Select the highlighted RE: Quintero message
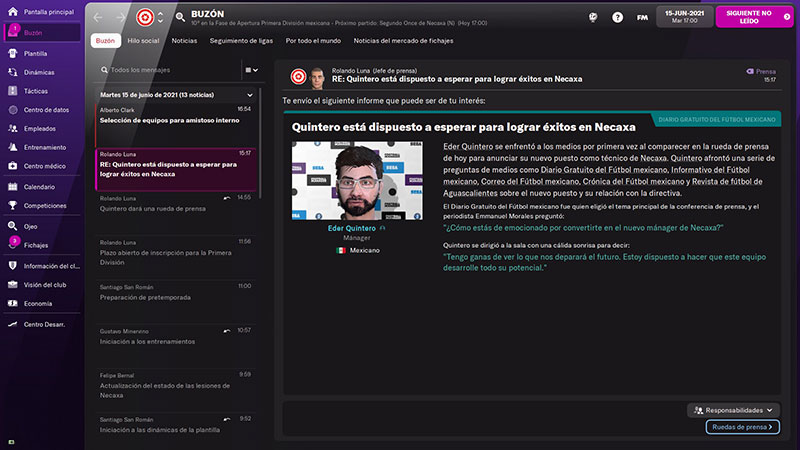This screenshot has height=450, width=800. click(x=177, y=169)
